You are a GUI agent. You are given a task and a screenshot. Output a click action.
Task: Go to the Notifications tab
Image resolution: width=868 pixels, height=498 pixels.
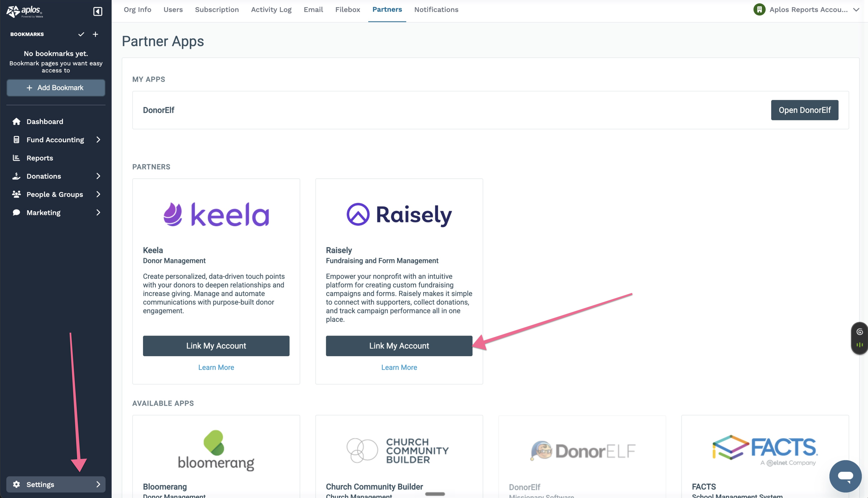tap(436, 10)
